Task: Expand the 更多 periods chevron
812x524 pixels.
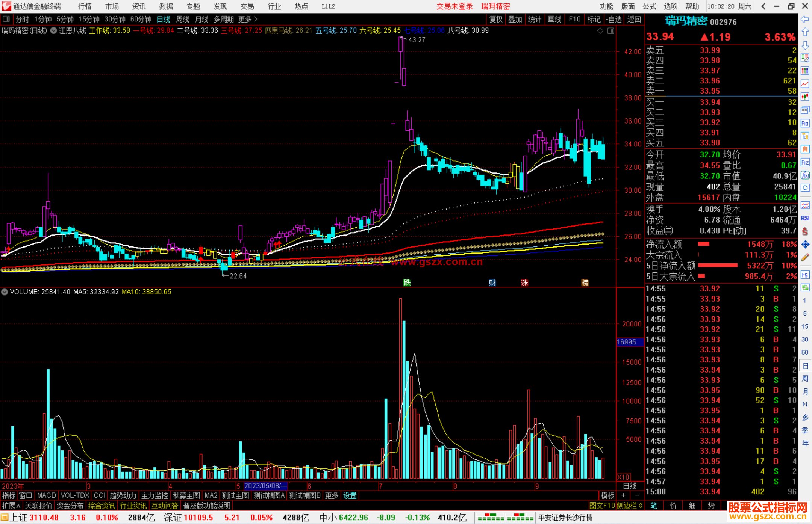Action: click(x=256, y=19)
